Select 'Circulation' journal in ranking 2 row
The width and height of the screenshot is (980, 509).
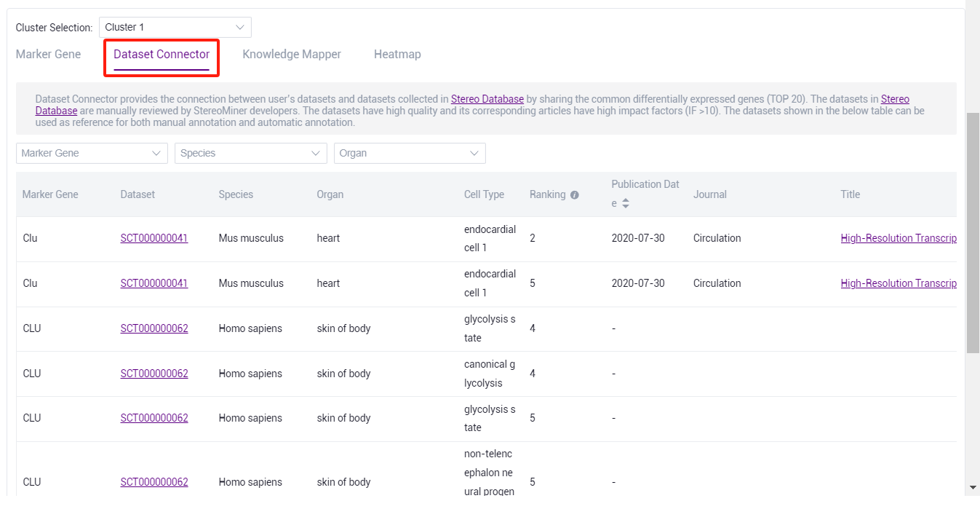tap(717, 238)
